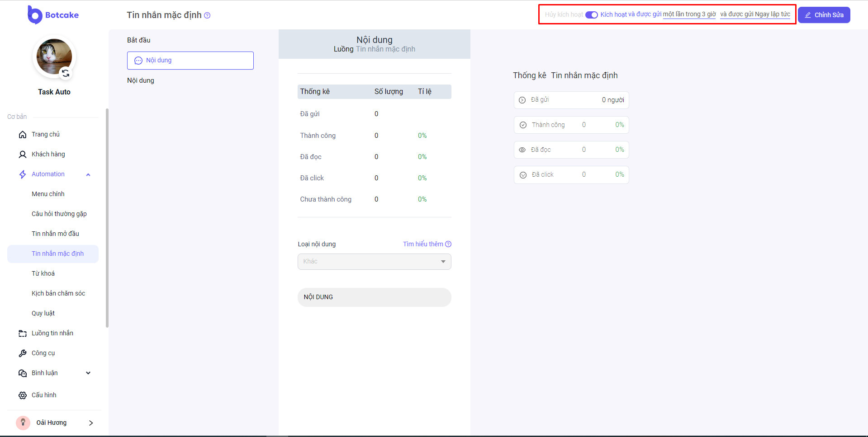This screenshot has width=868, height=437.
Task: Click the Trang chủ home icon
Action: [23, 135]
